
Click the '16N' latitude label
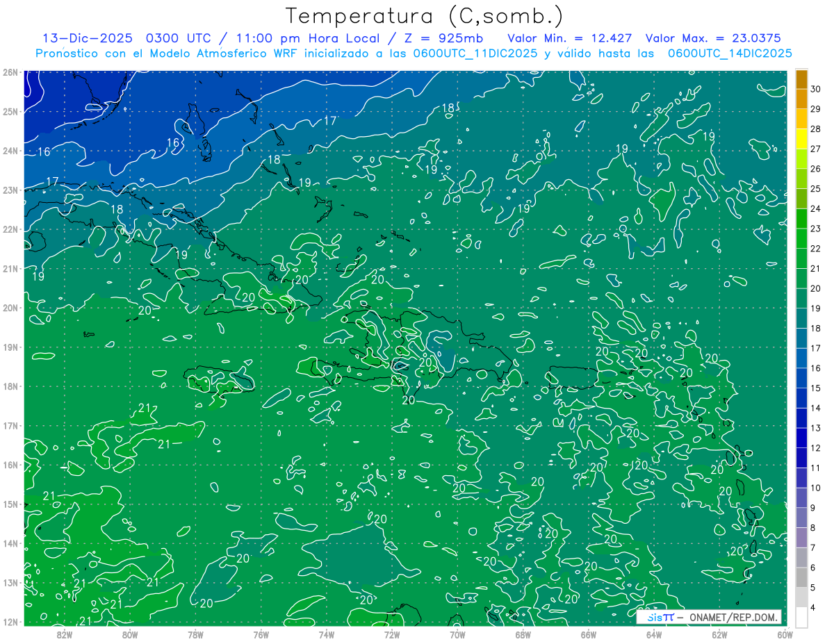(10, 465)
